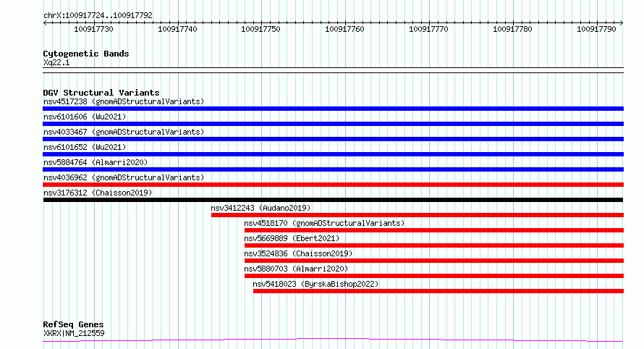Viewport: 644px width, 349px height.
Task: Click the red bar for nsv3412243
Action: 418,215
